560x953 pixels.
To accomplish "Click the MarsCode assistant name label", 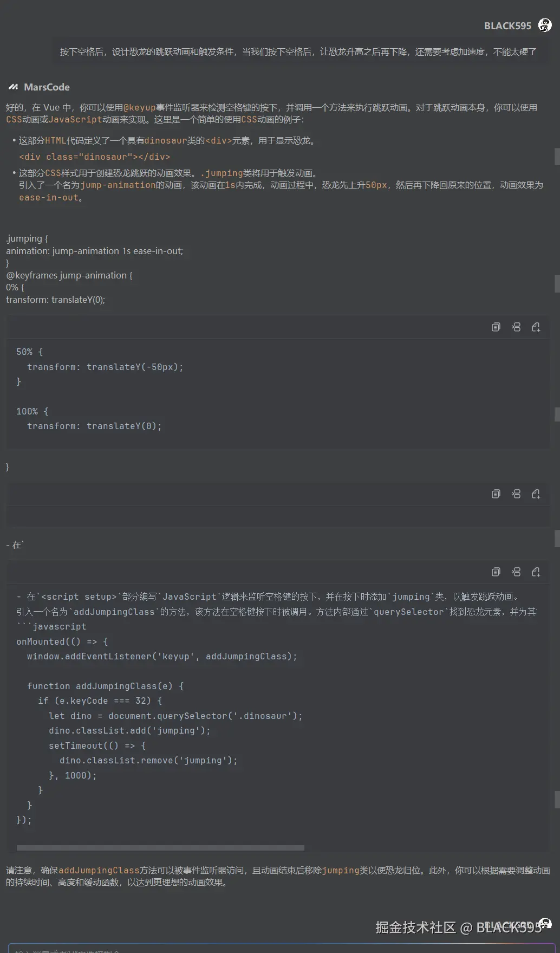I will pos(47,87).
